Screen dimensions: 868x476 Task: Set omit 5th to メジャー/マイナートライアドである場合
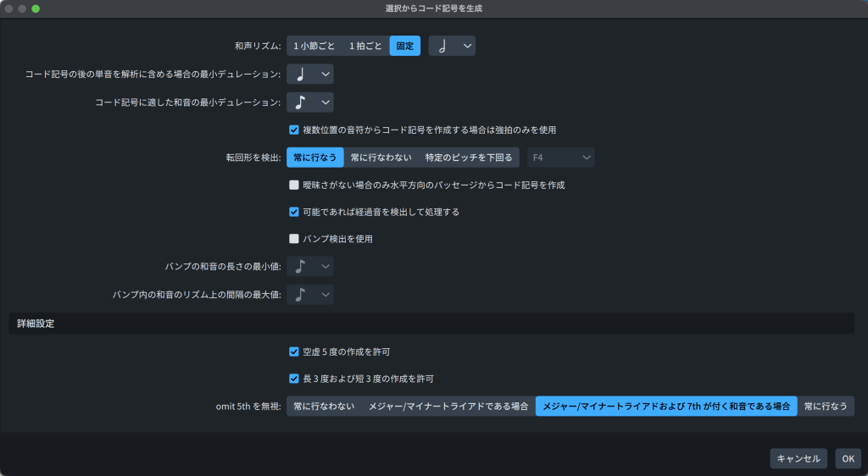tap(448, 407)
